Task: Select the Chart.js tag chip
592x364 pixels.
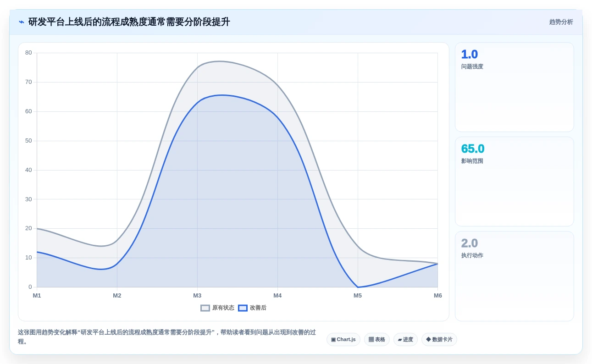Action: pos(343,340)
